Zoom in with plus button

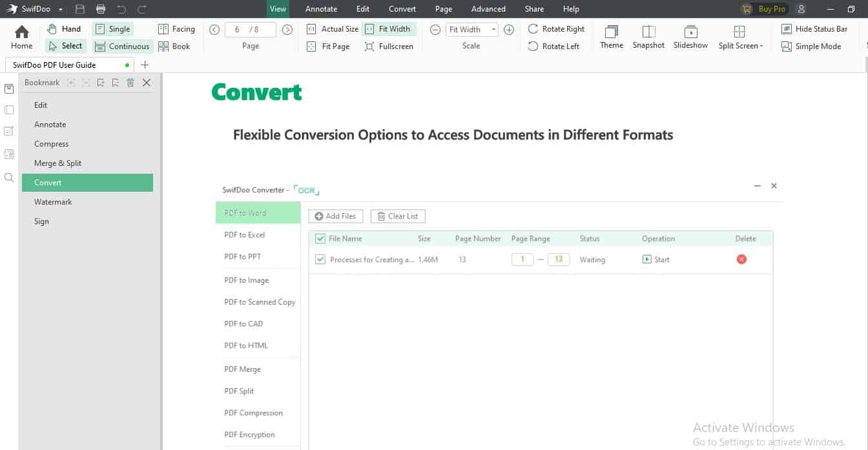click(x=509, y=30)
